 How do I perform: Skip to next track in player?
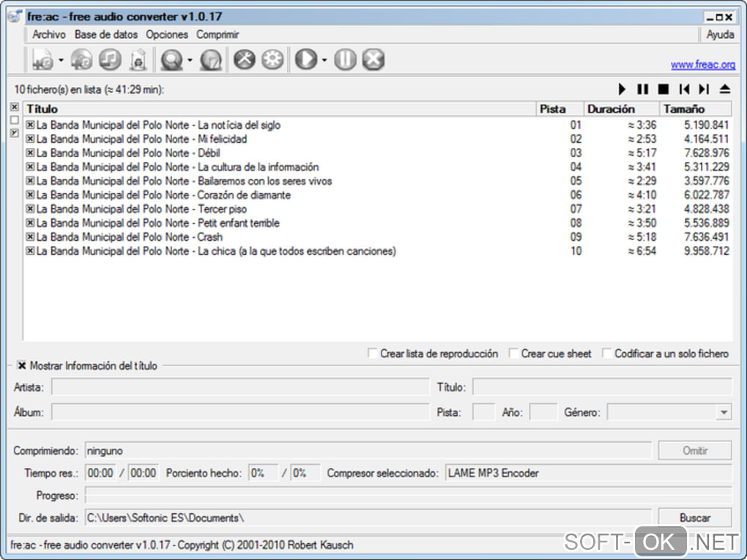click(704, 89)
